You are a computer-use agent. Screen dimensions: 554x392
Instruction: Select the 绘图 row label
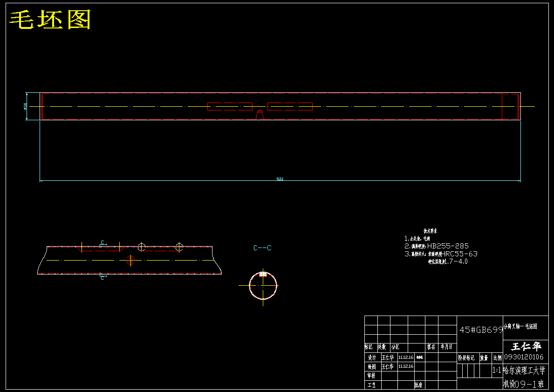point(372,367)
